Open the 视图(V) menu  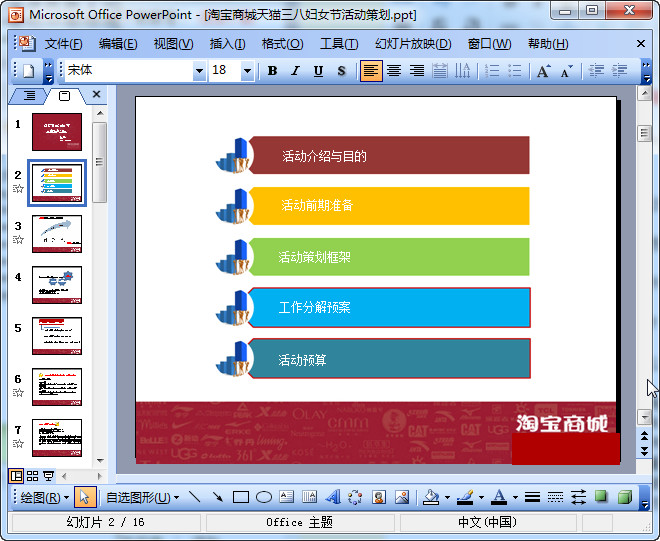pos(173,44)
